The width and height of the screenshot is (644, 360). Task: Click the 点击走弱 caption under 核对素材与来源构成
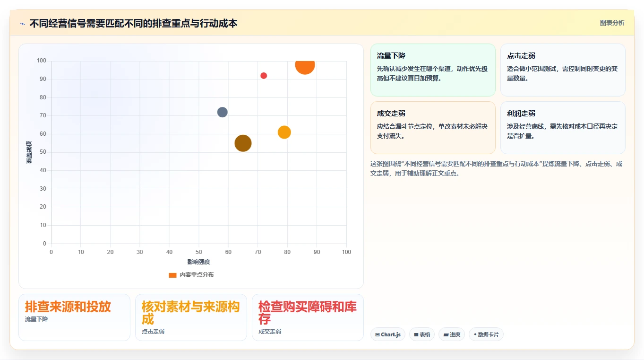(153, 332)
